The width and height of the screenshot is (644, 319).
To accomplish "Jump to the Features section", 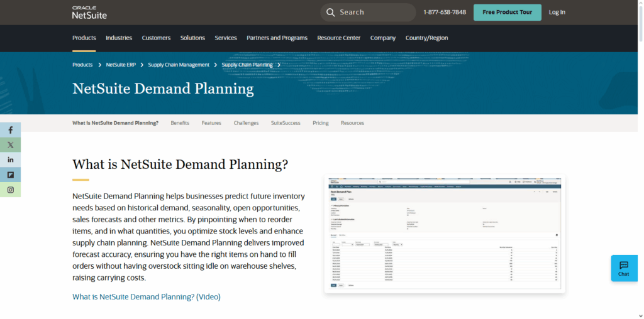I will (x=211, y=123).
